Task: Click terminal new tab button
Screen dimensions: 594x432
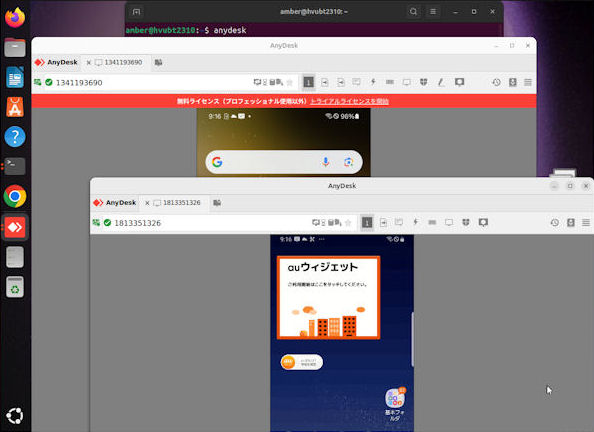Action: click(x=136, y=12)
